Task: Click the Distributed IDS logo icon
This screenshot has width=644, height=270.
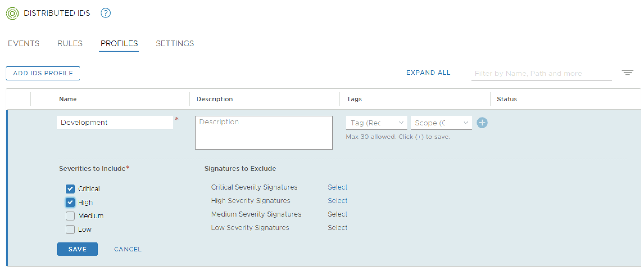Action: coord(12,13)
